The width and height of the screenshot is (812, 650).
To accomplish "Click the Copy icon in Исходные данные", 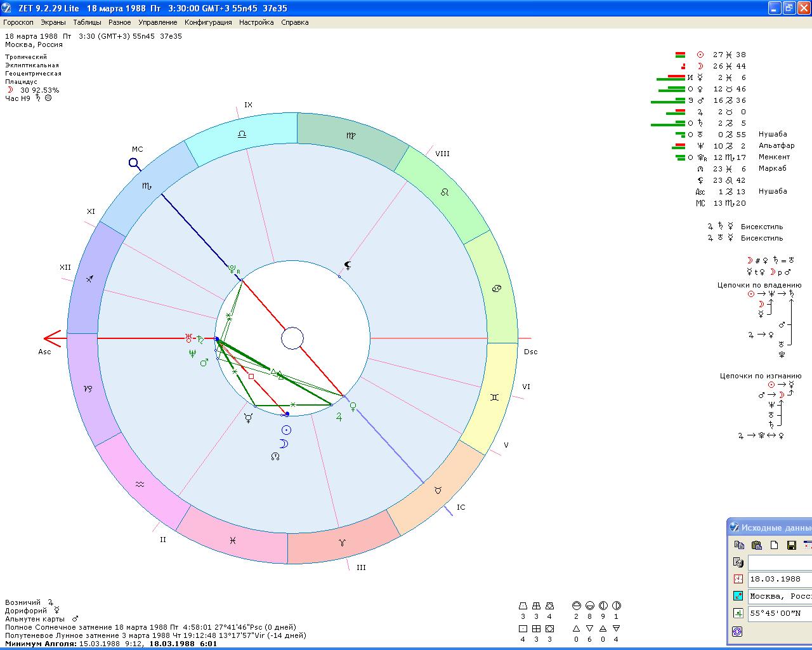I will (x=739, y=545).
